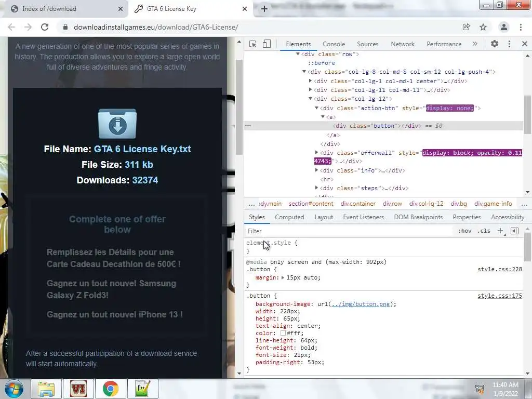Image resolution: width=532 pixels, height=399 pixels.
Task: Switch to the Performance tab
Action: pyautogui.click(x=444, y=44)
